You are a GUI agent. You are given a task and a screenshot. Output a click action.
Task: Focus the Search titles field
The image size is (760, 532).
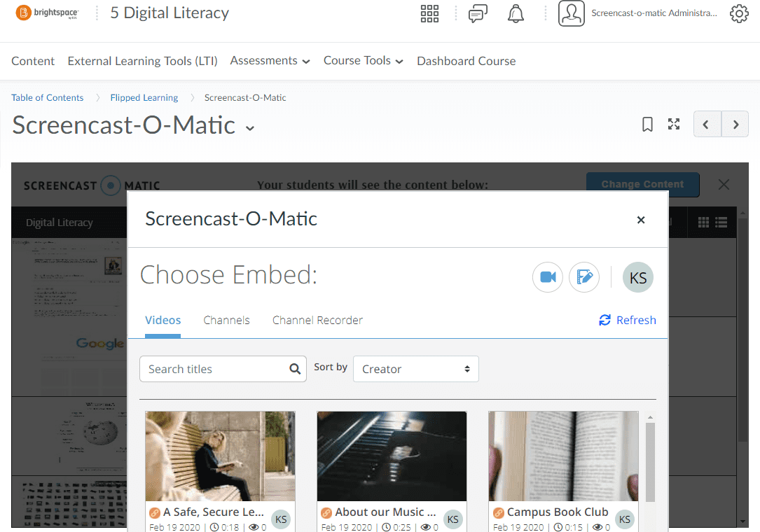point(223,369)
